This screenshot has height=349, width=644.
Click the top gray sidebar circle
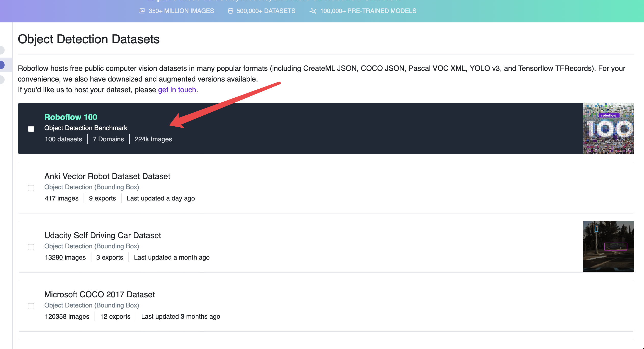2,50
